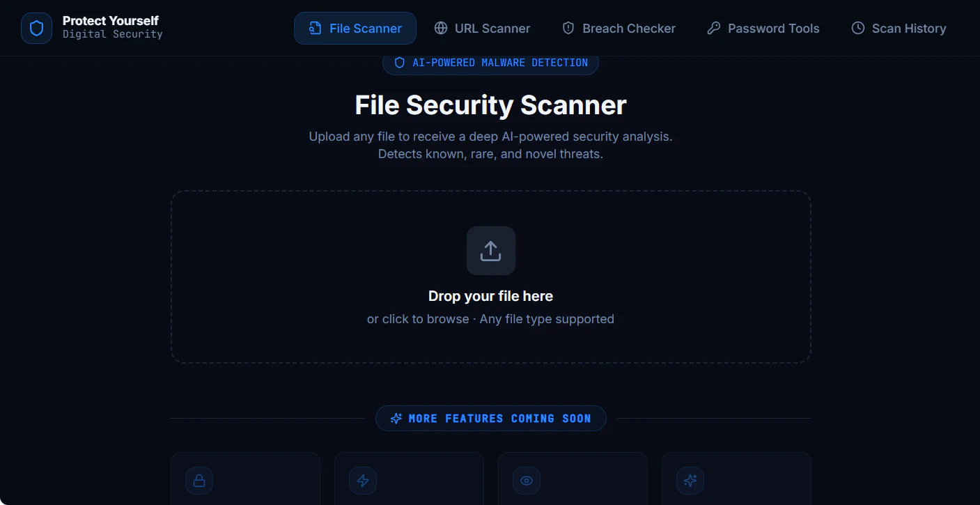The width and height of the screenshot is (980, 505).
Task: Click the Breach Checker shield icon
Action: coord(568,28)
